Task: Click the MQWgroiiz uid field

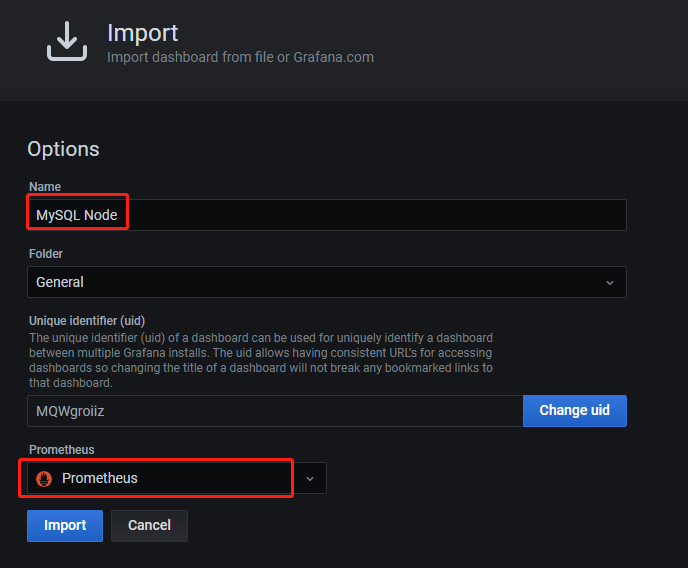Action: pos(275,411)
